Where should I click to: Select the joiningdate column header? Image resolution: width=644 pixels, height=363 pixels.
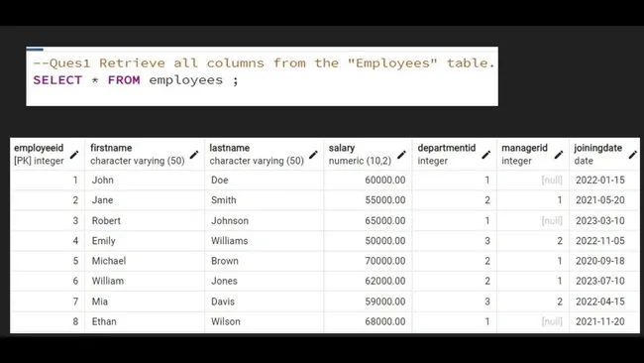pos(604,154)
